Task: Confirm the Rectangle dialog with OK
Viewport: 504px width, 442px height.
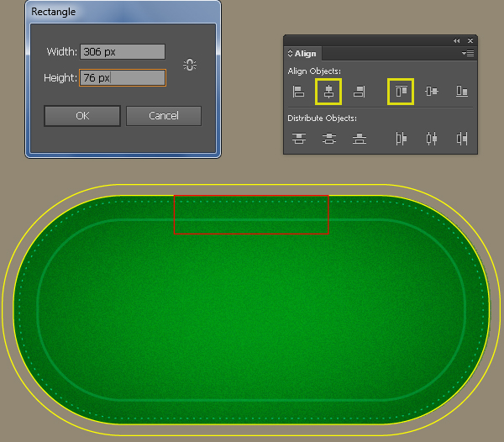Action: click(x=82, y=116)
